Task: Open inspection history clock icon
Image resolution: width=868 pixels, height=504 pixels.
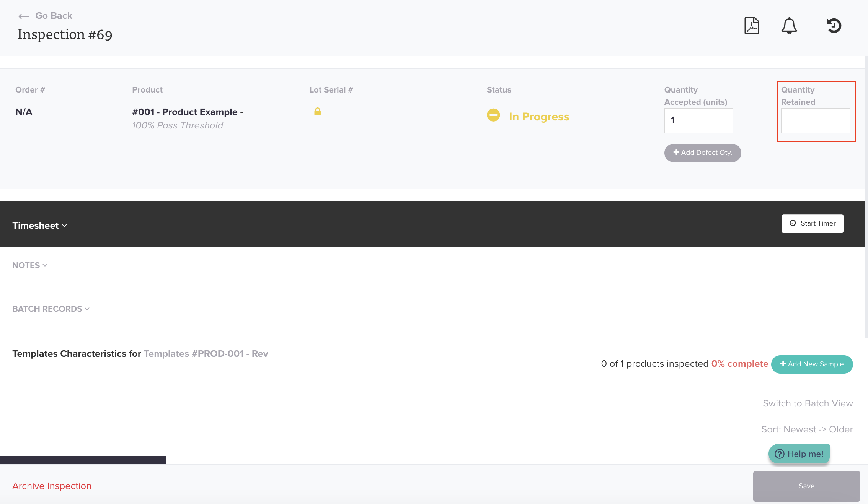Action: [834, 26]
